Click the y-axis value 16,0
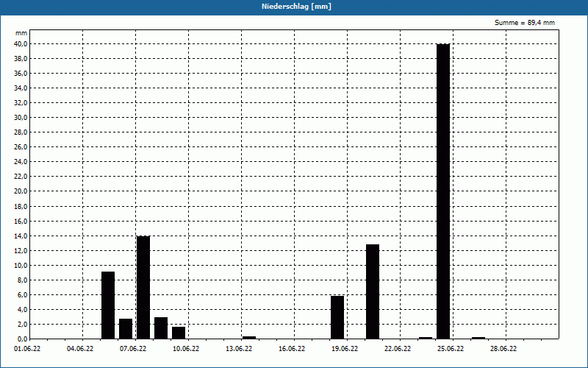Screen dimensions: 588x368 tap(21, 222)
